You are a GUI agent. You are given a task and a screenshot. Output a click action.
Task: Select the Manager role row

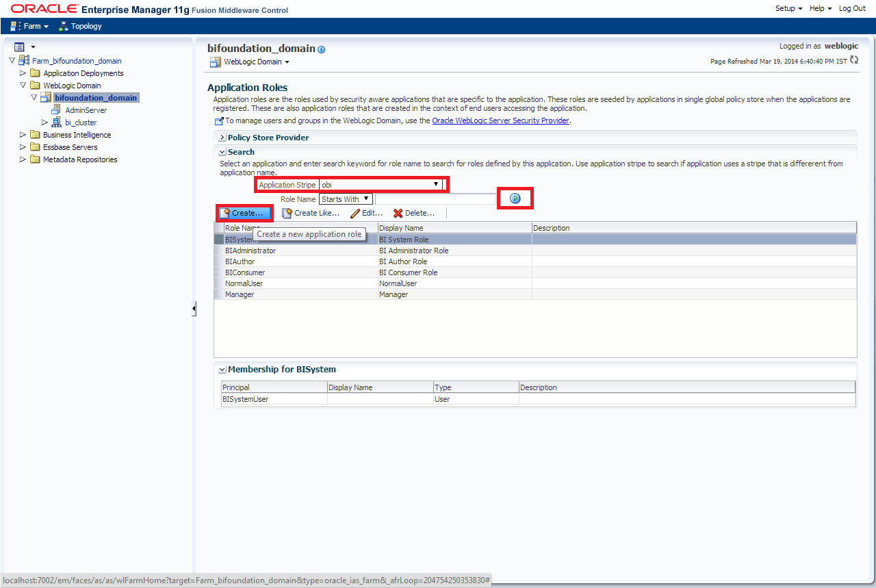[x=534, y=294]
